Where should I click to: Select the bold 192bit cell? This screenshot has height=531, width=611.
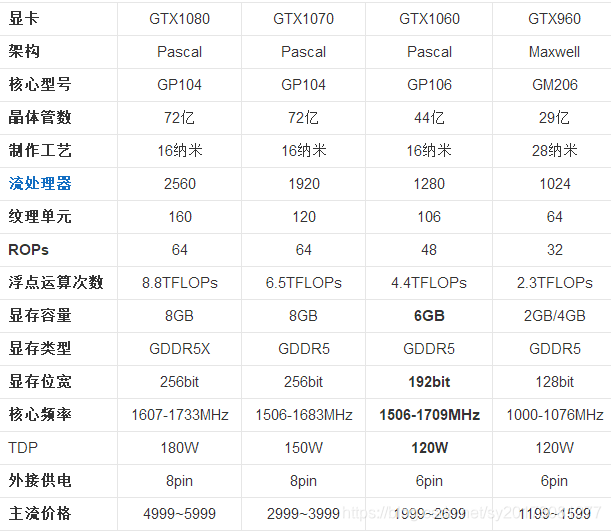(429, 382)
